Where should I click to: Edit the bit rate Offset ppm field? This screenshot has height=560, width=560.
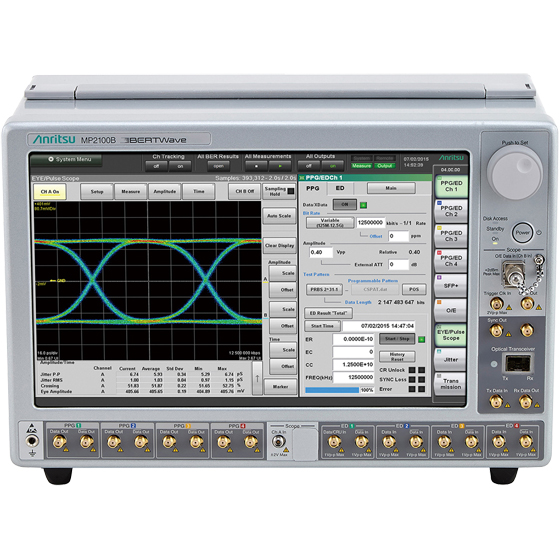pos(399,236)
